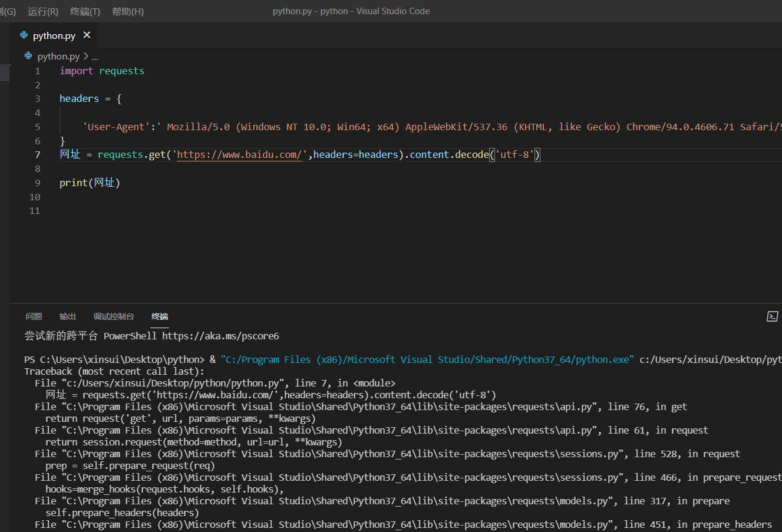
Task: Open the 终端(T) menu
Action: click(85, 12)
